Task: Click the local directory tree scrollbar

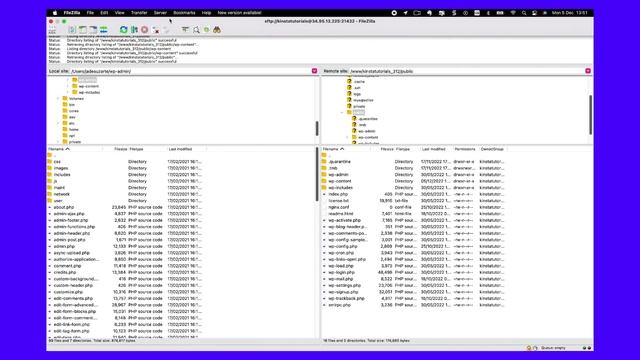Action: point(317,129)
